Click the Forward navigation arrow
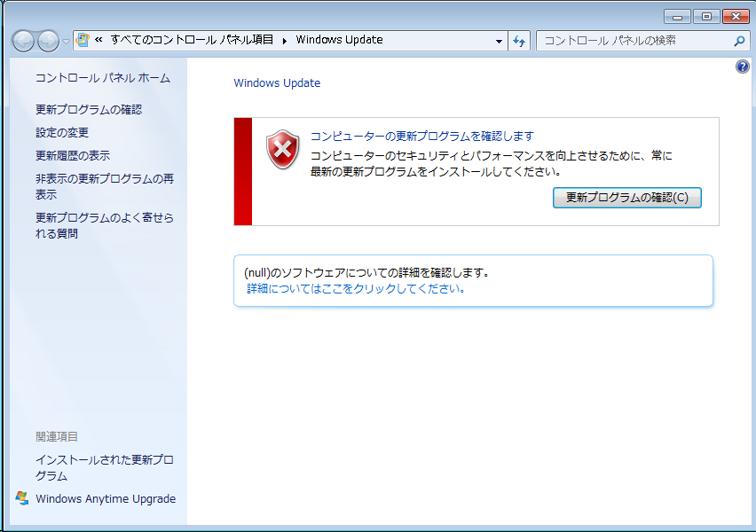Image resolution: width=756 pixels, height=532 pixels. pyautogui.click(x=48, y=41)
